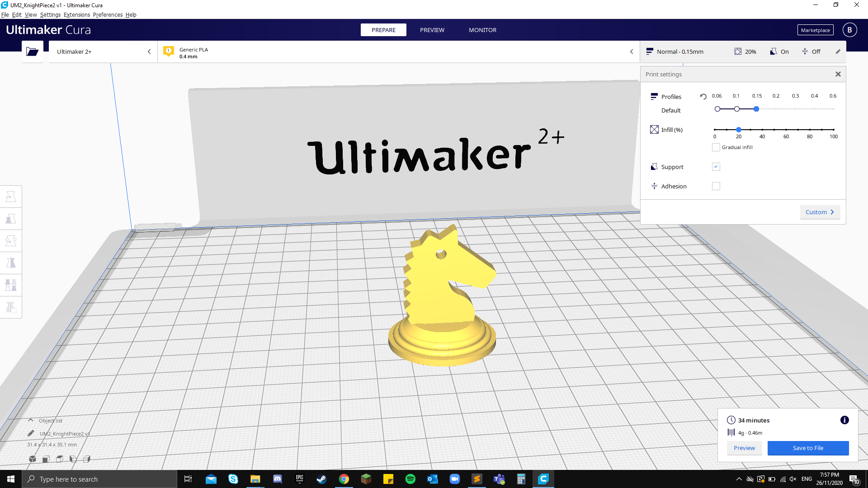868x488 pixels.
Task: Click the Preview button in print job panel
Action: tap(744, 448)
